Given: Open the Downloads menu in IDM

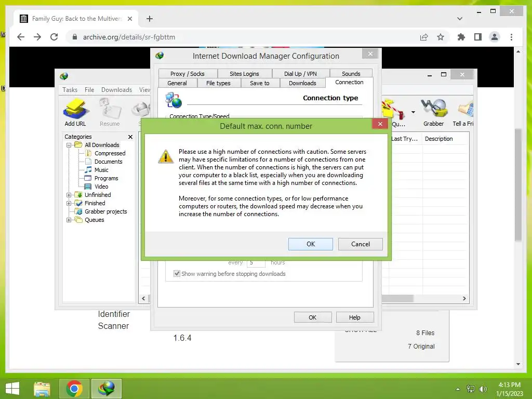Looking at the screenshot, I should (x=116, y=89).
